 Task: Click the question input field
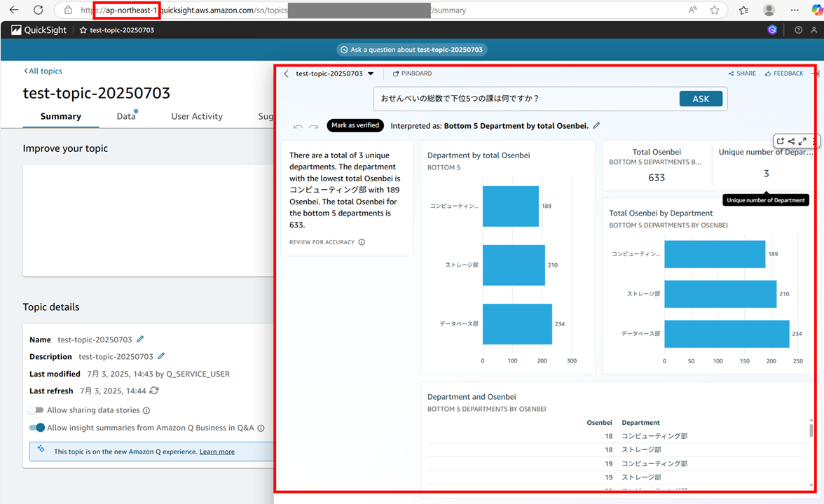pyautogui.click(x=526, y=99)
